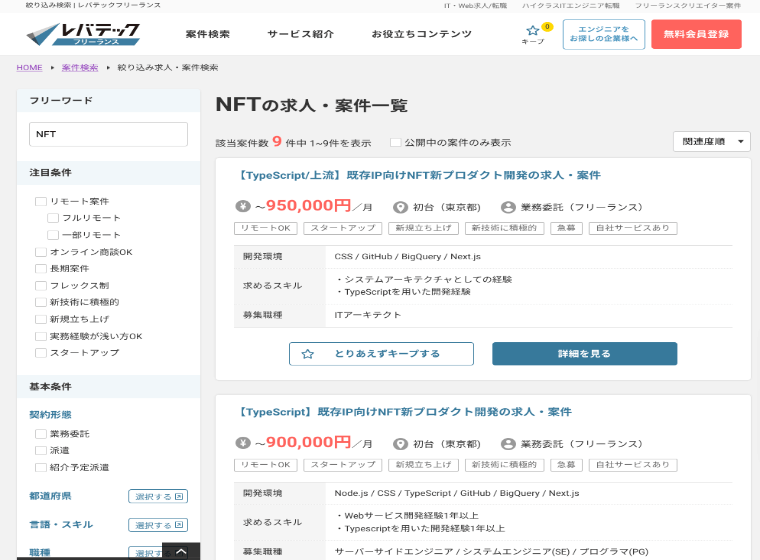Click the yen icon of 950,000円 listing

tap(243, 207)
